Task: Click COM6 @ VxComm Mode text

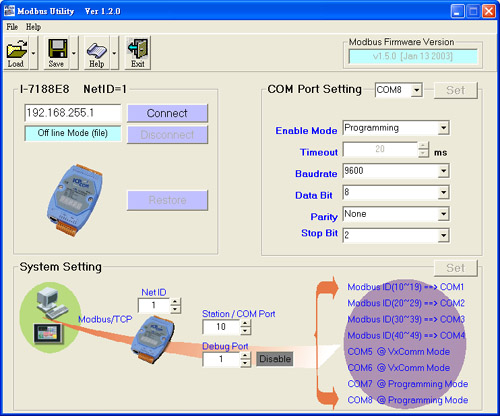Action: pos(399,368)
